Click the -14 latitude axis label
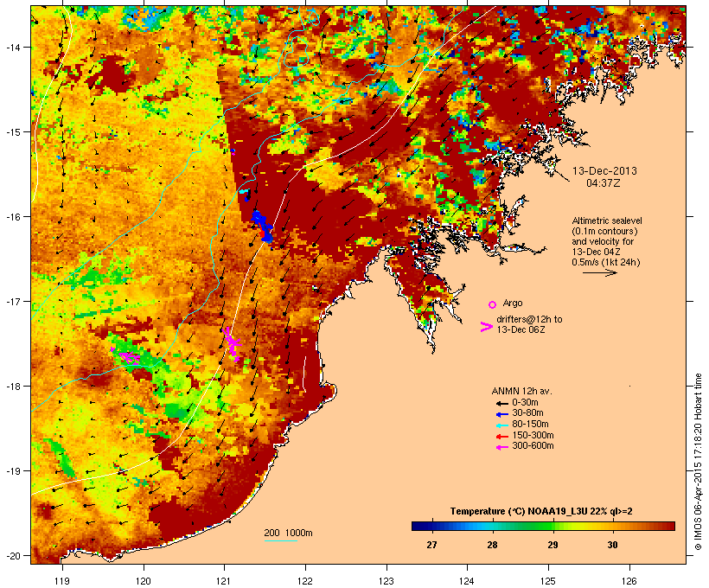The width and height of the screenshot is (709, 588). click(x=13, y=47)
